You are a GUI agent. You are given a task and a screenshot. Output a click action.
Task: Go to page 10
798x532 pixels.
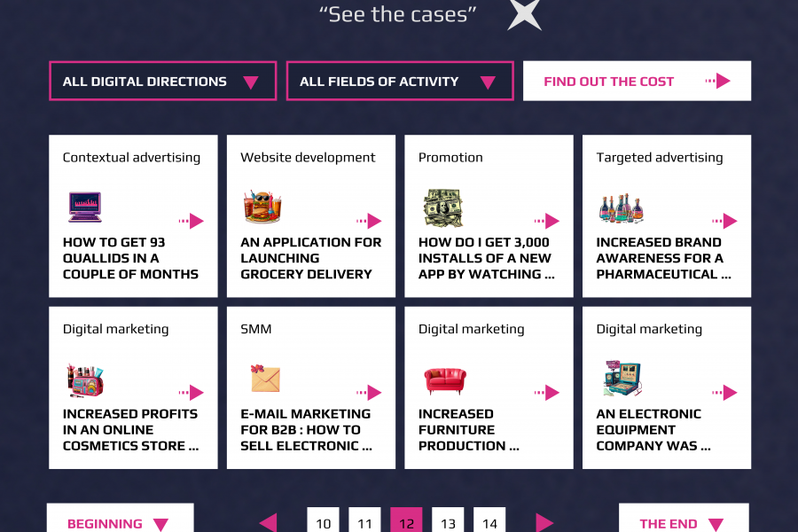(x=324, y=522)
